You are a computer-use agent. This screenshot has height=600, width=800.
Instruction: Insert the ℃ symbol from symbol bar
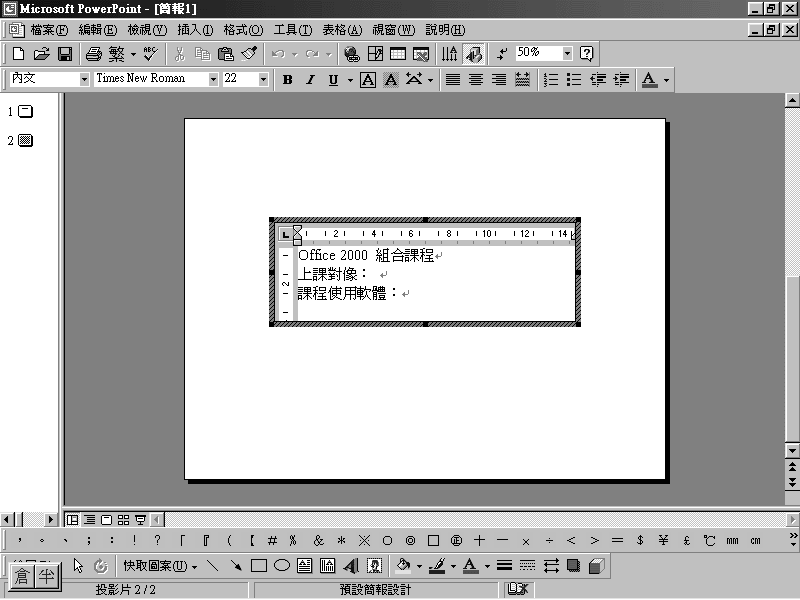(709, 540)
